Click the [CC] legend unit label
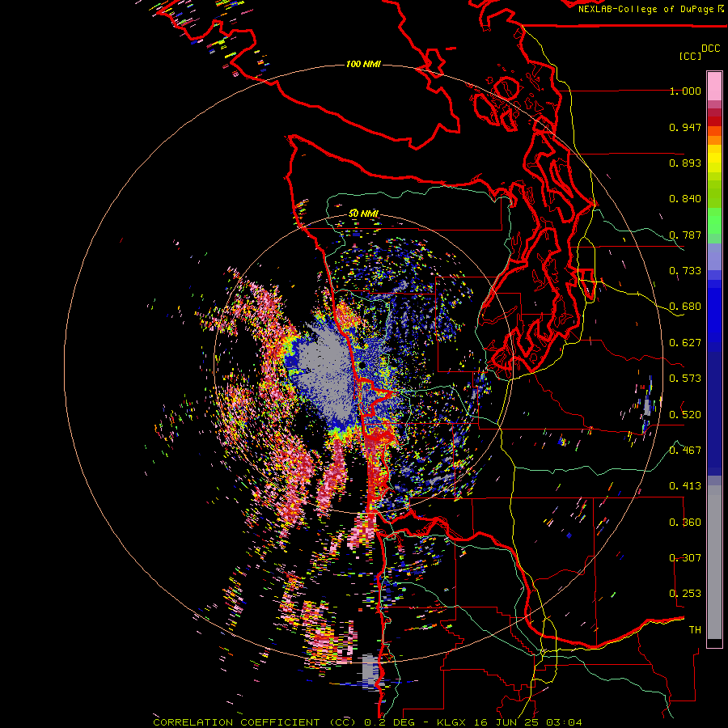 [x=690, y=56]
